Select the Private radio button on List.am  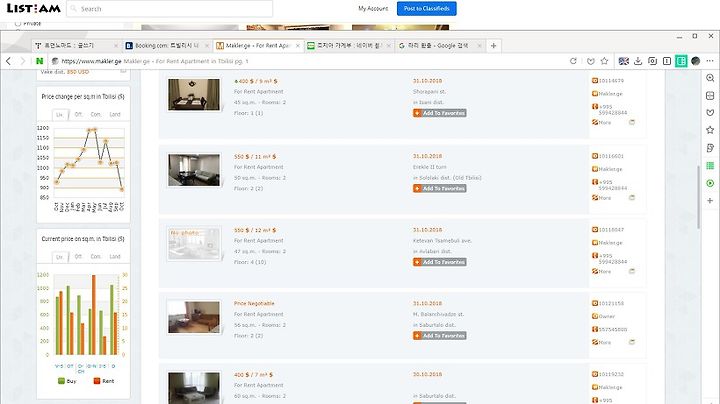pos(17,23)
